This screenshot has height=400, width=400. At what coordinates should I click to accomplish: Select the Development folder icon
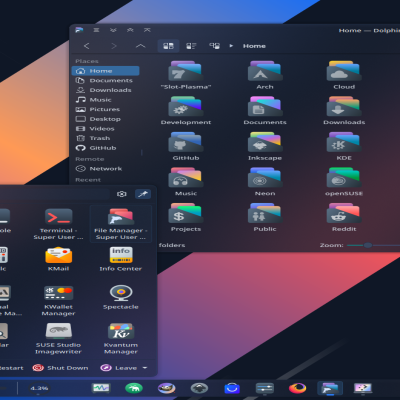[x=186, y=106]
